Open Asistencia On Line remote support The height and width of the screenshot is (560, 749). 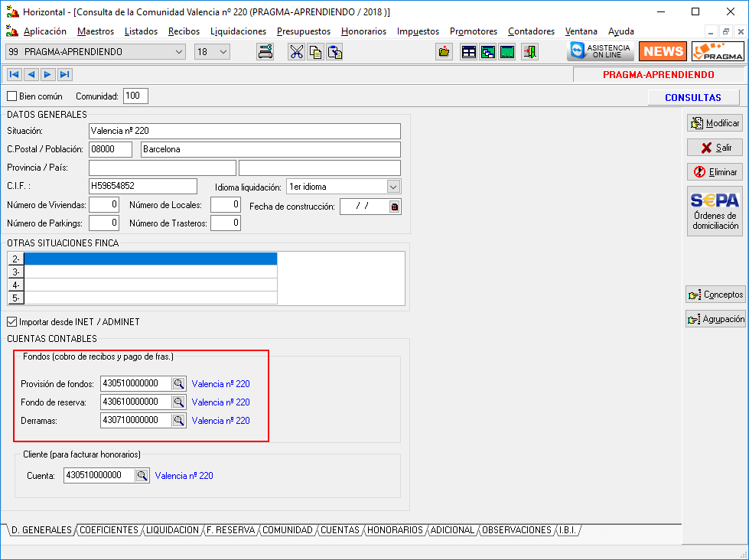click(601, 52)
